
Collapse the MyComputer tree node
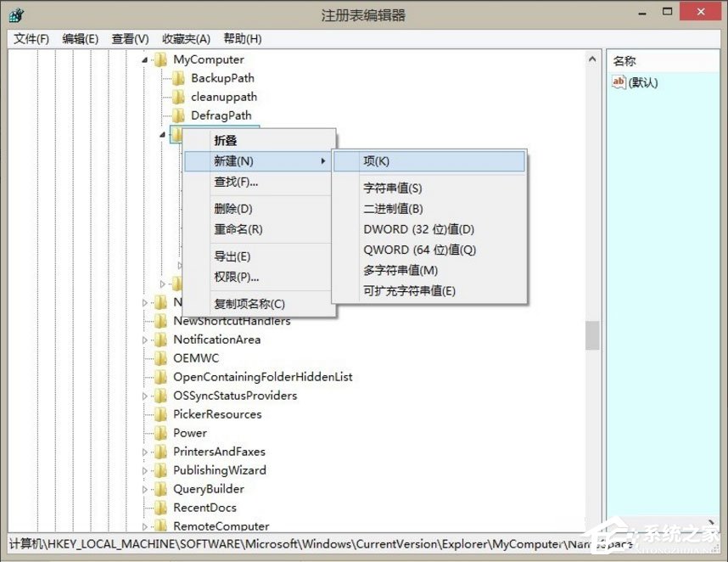[x=146, y=59]
